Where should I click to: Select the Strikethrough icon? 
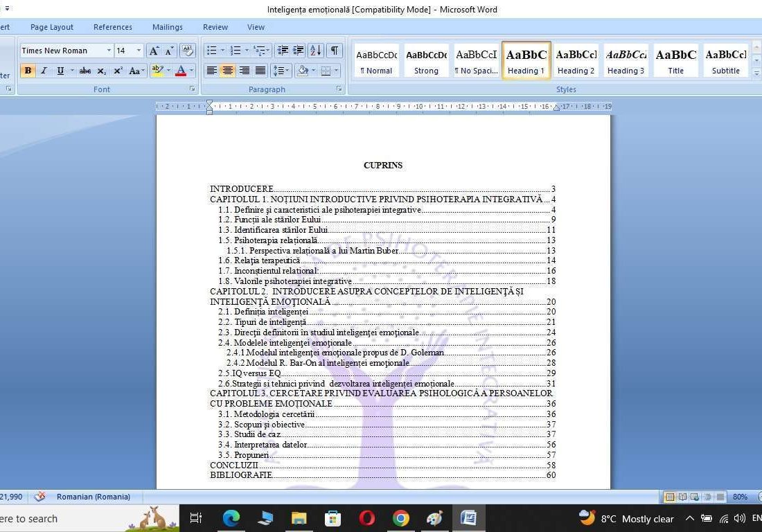click(85, 71)
